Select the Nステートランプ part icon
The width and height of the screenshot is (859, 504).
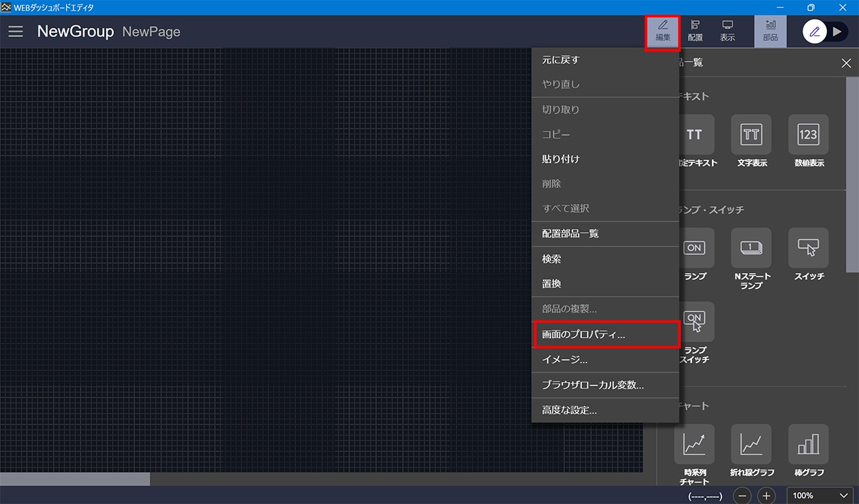tap(751, 248)
